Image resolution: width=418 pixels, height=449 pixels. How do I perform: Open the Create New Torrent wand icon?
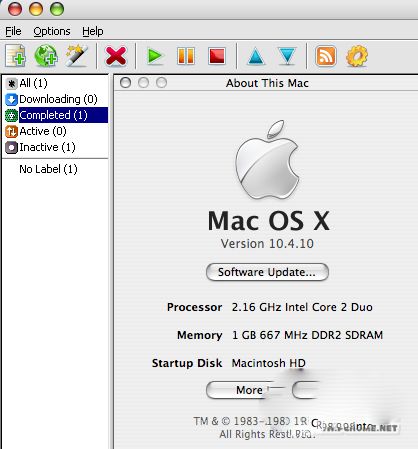[x=77, y=55]
